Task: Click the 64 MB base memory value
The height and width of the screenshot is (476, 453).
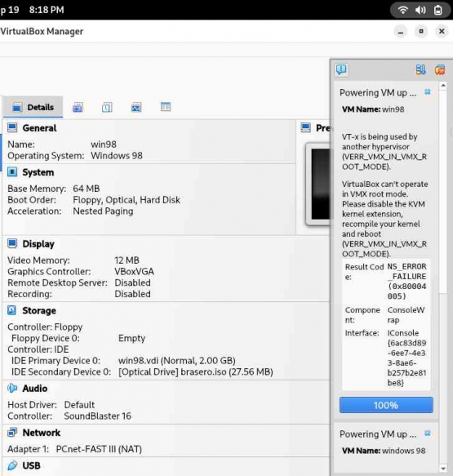Action: point(87,189)
